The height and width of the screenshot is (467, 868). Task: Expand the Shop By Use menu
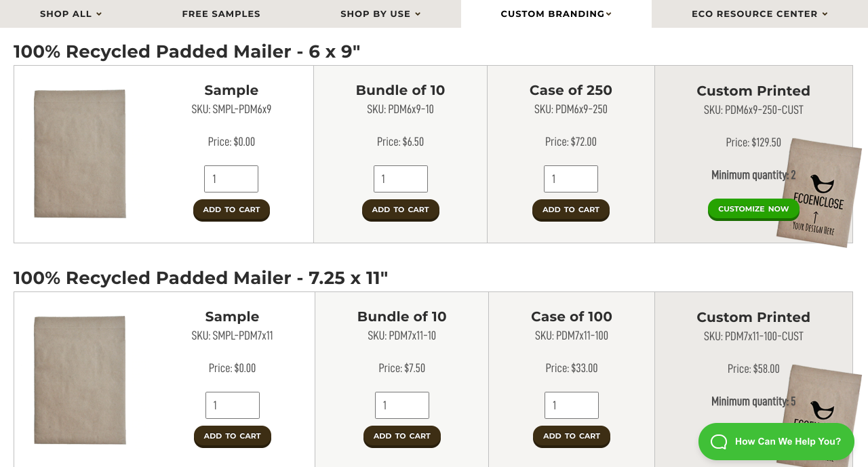coord(380,14)
